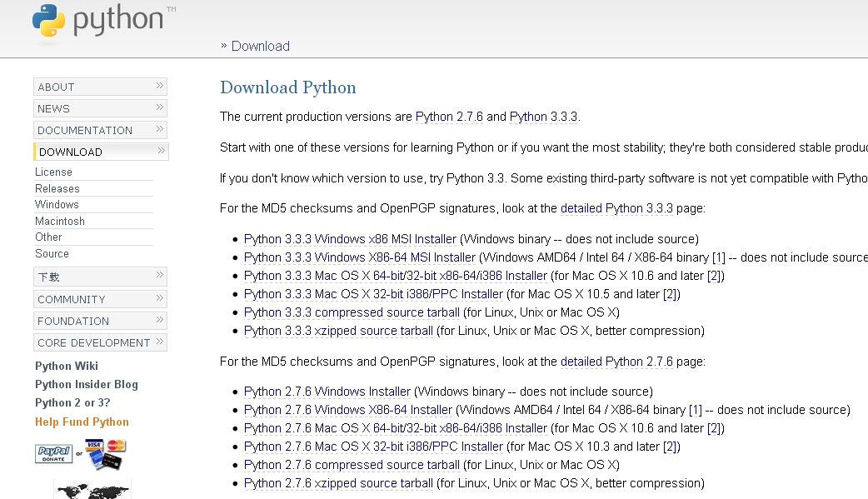The image size is (868, 499).
Task: Click the Visa and Mastercard credit cards icon
Action: tap(105, 454)
